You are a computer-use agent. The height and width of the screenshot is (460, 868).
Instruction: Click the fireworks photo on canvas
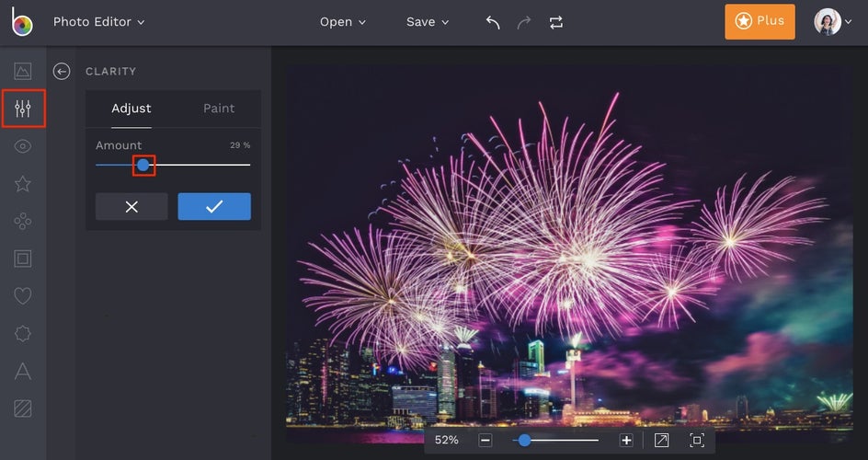point(569,255)
